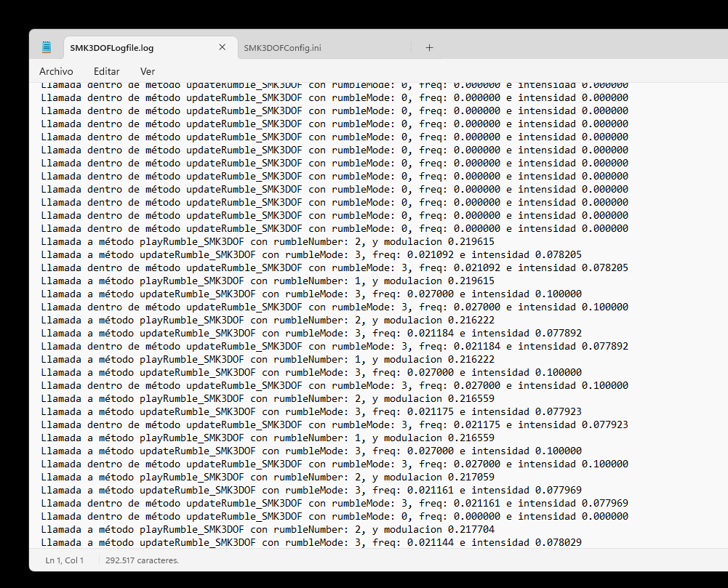This screenshot has width=728, height=588.
Task: Click Ln 1, Col 1 status entry
Action: pyautogui.click(x=65, y=560)
